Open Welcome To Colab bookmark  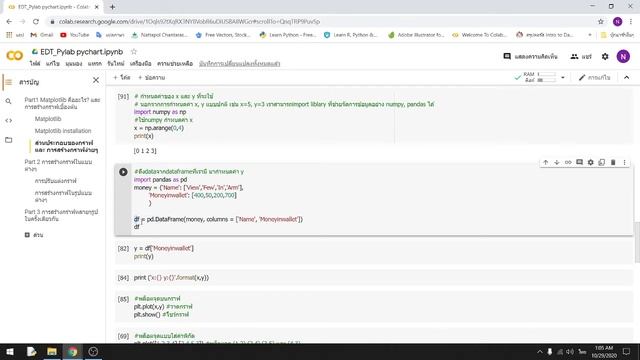pos(480,35)
